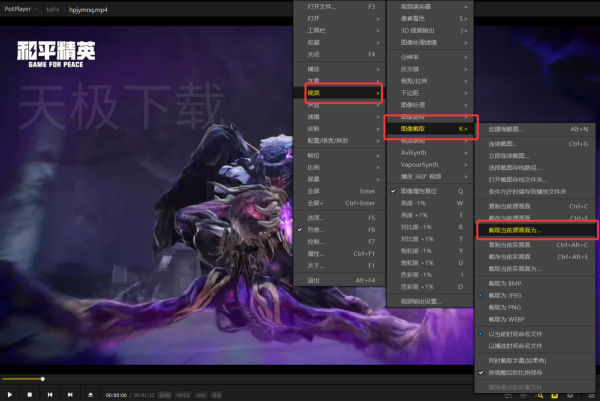
Task: Expand the VapourSynth submenu
Action: [430, 164]
